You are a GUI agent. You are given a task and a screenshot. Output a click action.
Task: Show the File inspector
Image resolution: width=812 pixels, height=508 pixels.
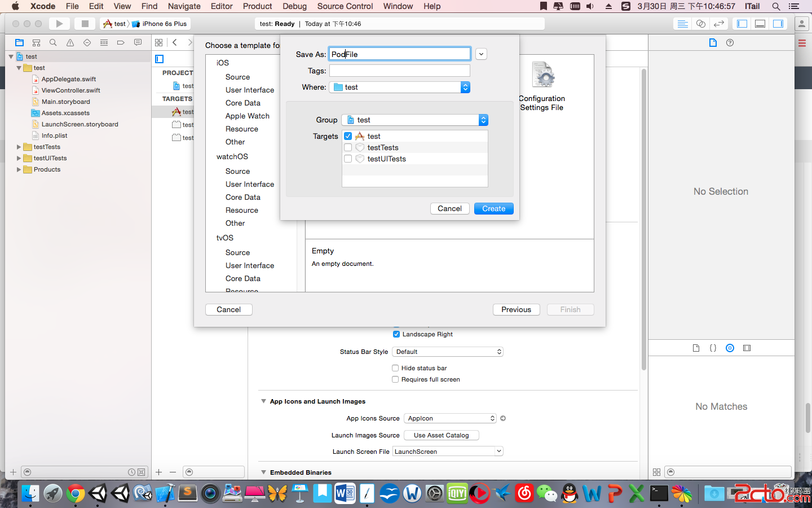(x=713, y=43)
